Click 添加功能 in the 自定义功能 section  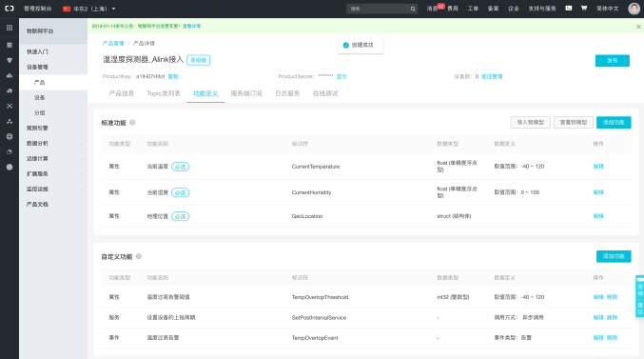(x=614, y=256)
